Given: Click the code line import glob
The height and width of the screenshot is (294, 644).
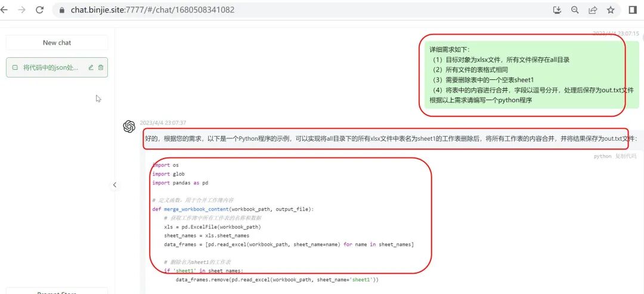Looking at the screenshot, I should pyautogui.click(x=168, y=174).
